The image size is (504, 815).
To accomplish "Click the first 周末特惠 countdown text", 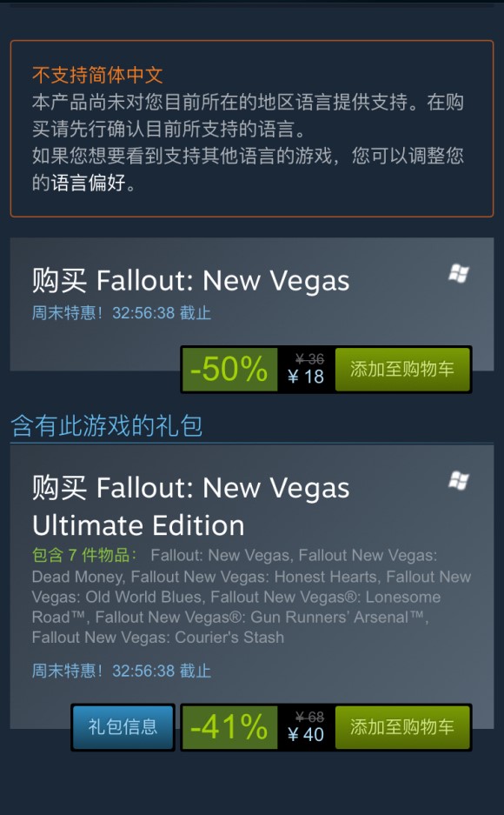I will tap(122, 313).
